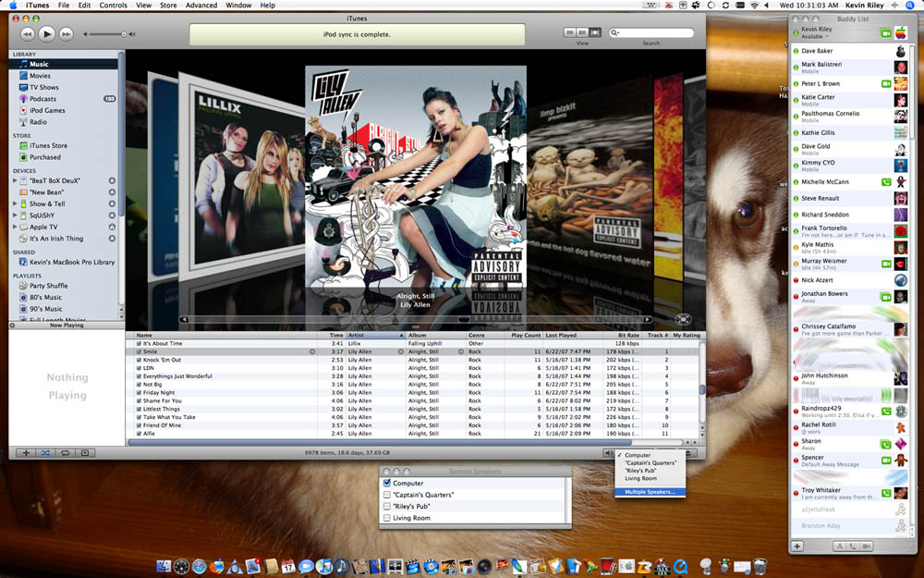Toggle Cover Flow full screen button
Image resolution: width=924 pixels, height=578 pixels.
tap(683, 319)
